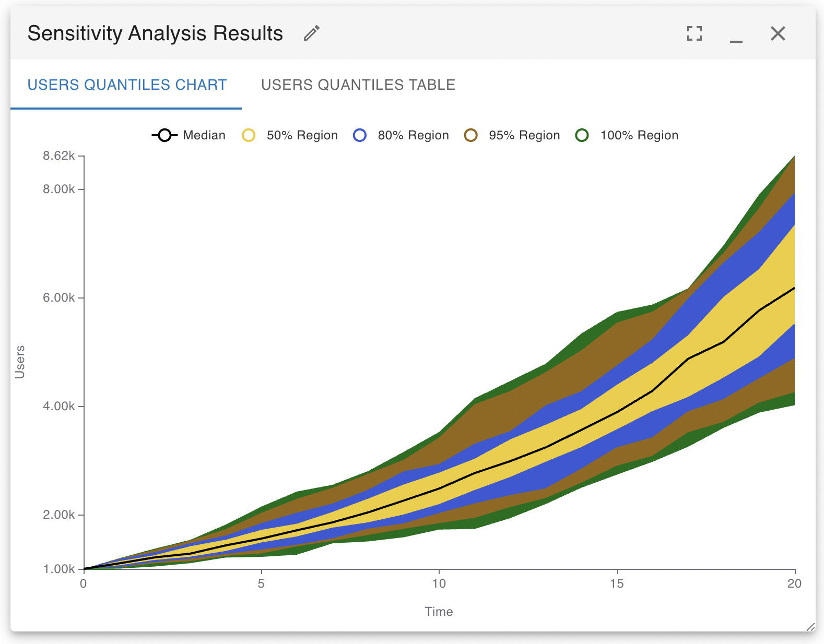
Task: Click the 80% Region legend label
Action: pyautogui.click(x=414, y=135)
